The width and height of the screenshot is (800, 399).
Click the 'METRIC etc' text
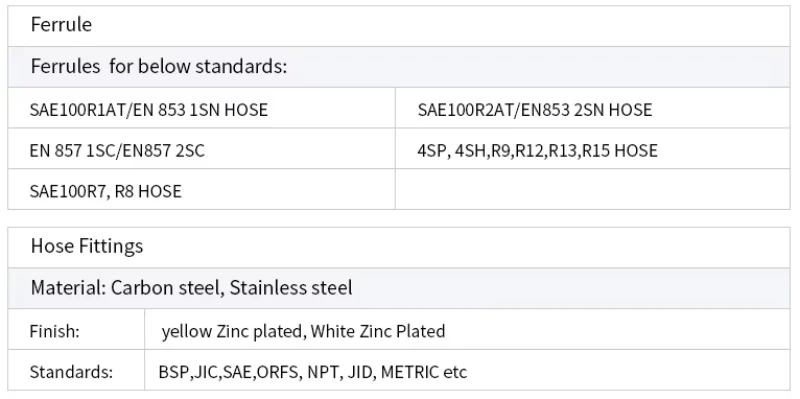pyautogui.click(x=423, y=372)
